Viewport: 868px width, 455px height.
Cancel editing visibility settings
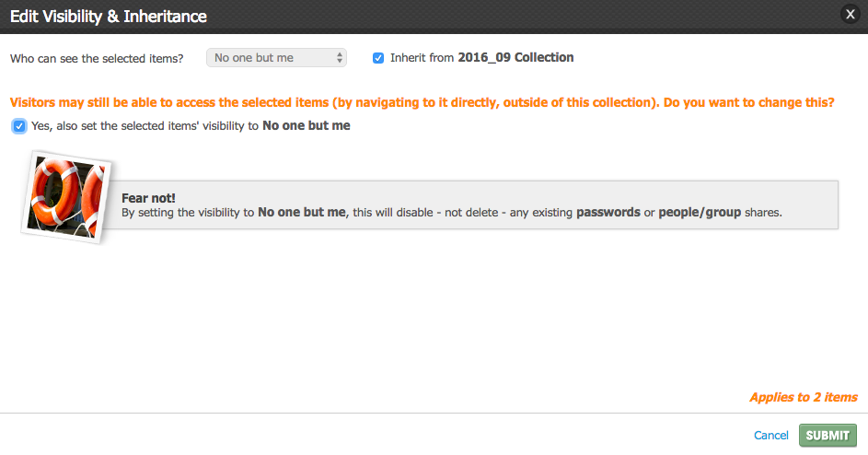770,435
